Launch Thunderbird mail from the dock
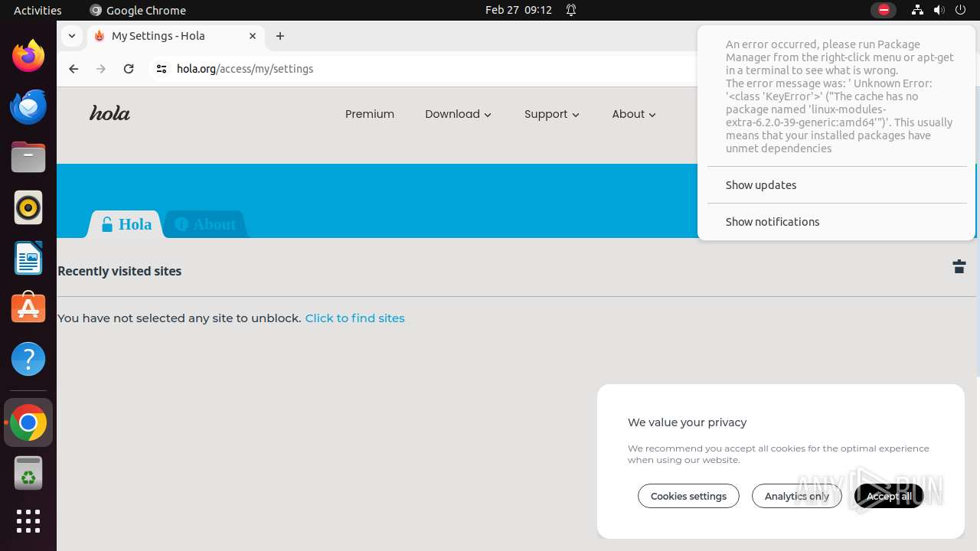Screen dimensions: 980x551 (x=28, y=106)
